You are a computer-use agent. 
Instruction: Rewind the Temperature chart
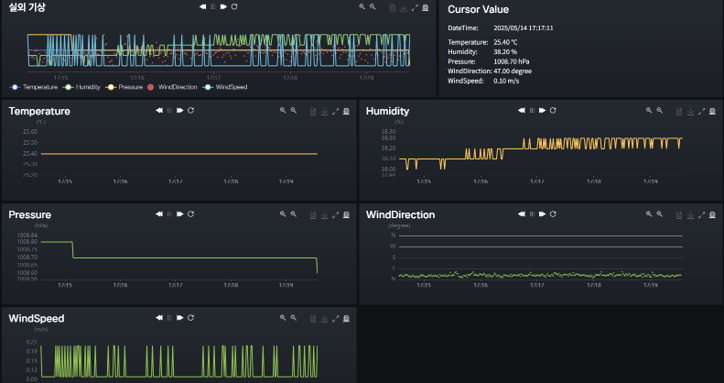point(159,110)
